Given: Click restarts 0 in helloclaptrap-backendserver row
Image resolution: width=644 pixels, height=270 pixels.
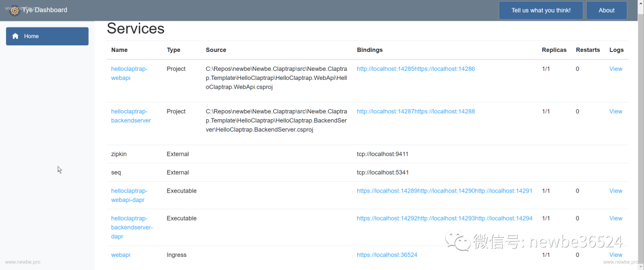Looking at the screenshot, I should point(577,111).
